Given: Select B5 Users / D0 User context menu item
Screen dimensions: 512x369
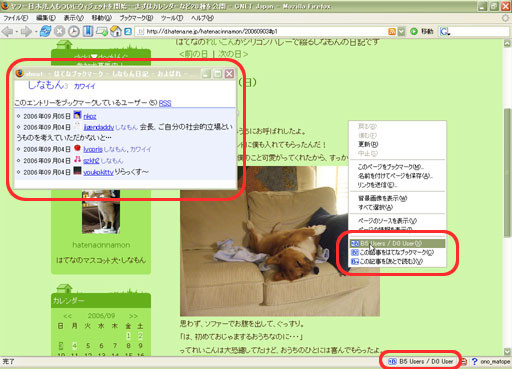Looking at the screenshot, I should click(397, 243).
